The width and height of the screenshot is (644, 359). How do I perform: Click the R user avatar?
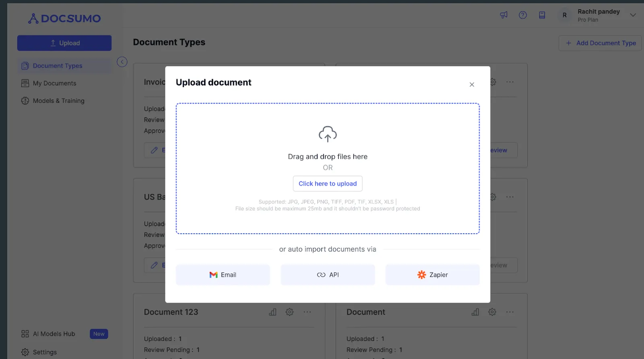click(x=565, y=15)
